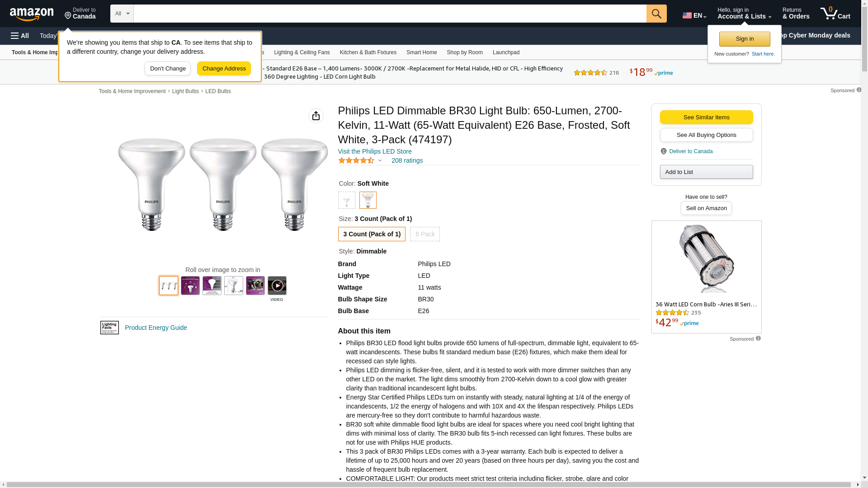Expand the star rating breakdown arrow

pyautogui.click(x=380, y=160)
